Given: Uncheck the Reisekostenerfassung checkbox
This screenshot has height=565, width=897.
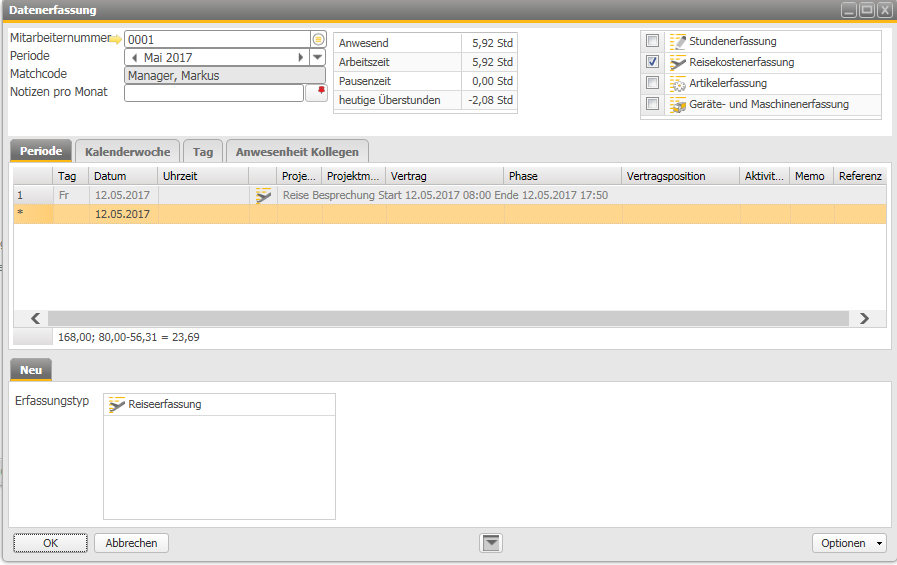Looking at the screenshot, I should click(653, 62).
